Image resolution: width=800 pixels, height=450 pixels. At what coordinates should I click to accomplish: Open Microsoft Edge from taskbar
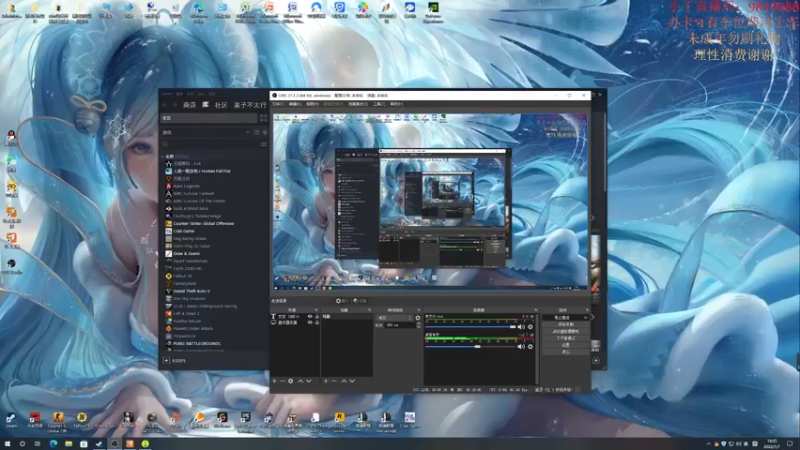tap(53, 443)
